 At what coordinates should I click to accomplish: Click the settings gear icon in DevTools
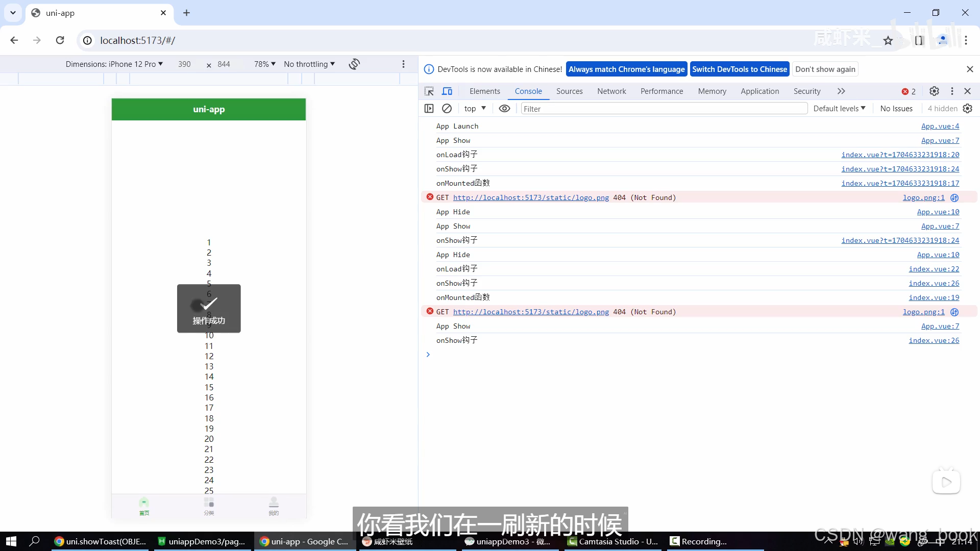[934, 91]
